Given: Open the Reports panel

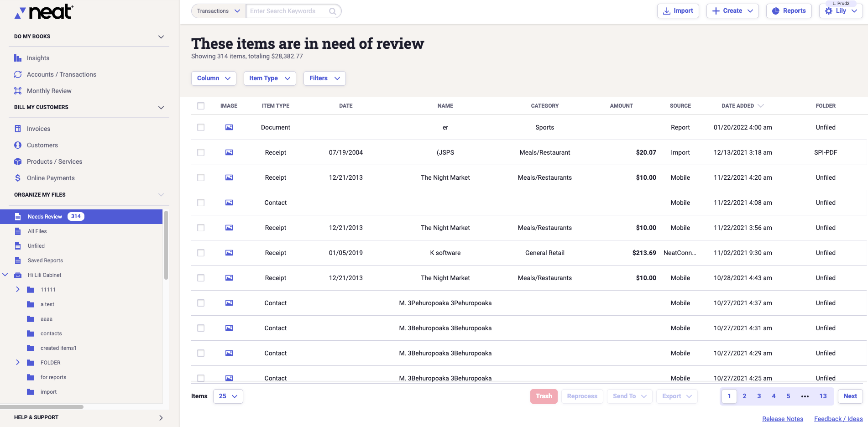Looking at the screenshot, I should pyautogui.click(x=789, y=10).
